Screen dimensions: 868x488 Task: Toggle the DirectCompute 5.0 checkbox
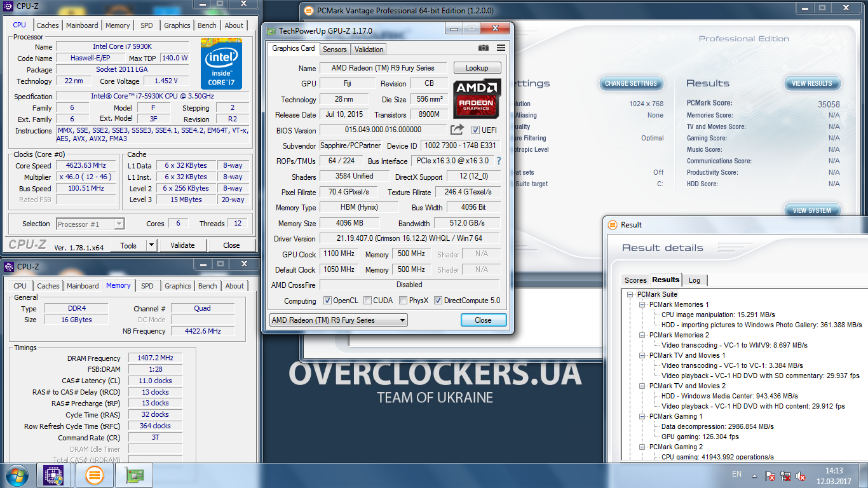[438, 301]
